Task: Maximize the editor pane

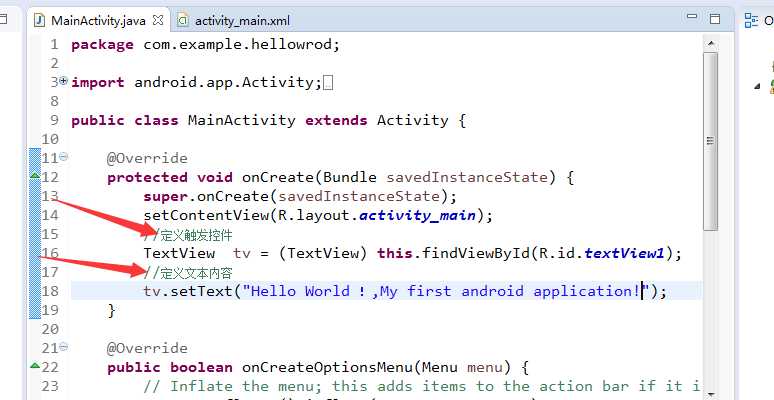Action: click(715, 19)
